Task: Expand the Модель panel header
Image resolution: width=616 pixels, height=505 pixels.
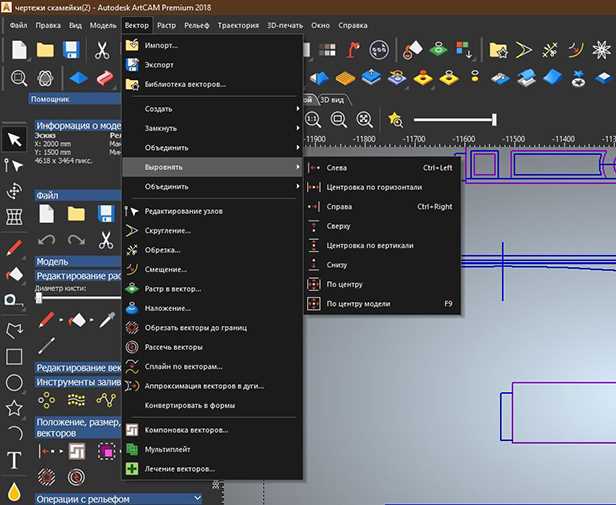Action: click(x=78, y=261)
